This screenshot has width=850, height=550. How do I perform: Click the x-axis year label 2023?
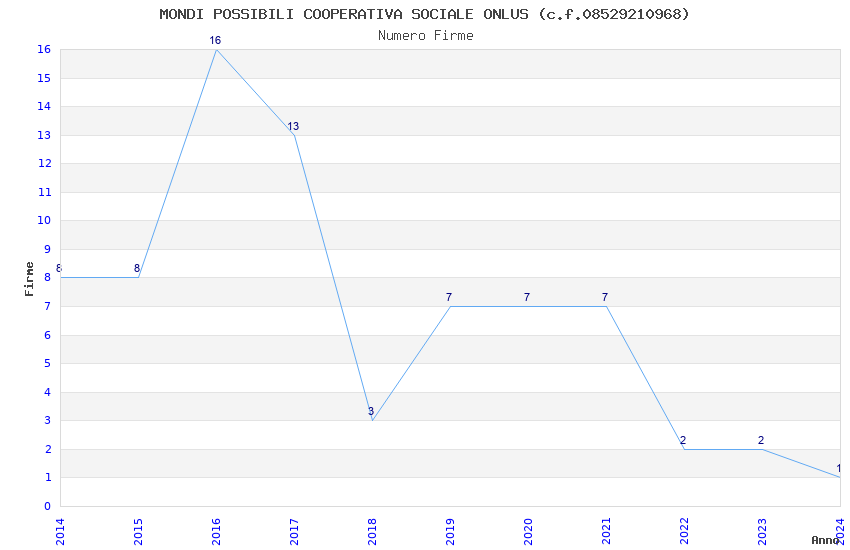(x=763, y=532)
